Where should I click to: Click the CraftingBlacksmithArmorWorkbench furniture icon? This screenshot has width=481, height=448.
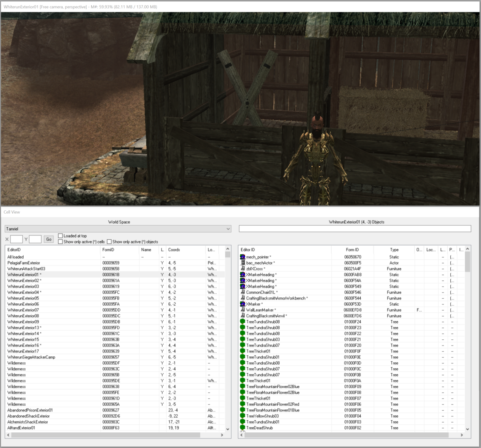pyautogui.click(x=242, y=298)
